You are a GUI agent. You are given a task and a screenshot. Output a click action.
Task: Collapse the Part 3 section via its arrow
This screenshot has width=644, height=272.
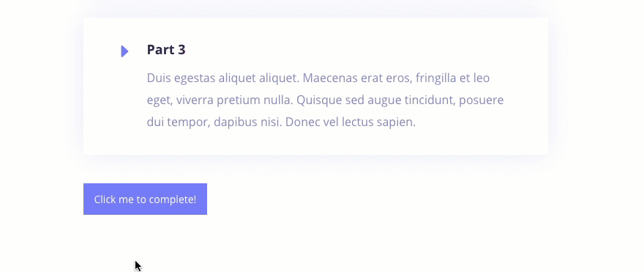tap(124, 51)
